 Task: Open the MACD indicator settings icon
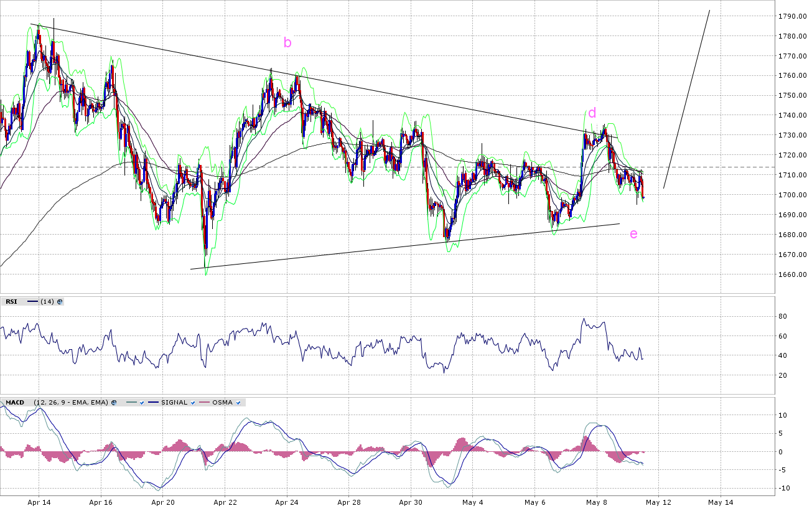point(114,403)
